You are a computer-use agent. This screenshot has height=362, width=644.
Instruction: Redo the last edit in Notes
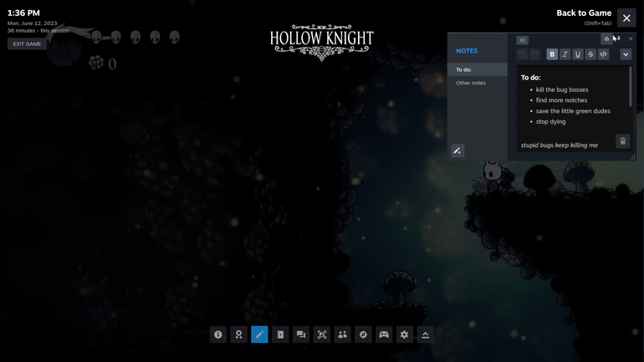(x=534, y=54)
